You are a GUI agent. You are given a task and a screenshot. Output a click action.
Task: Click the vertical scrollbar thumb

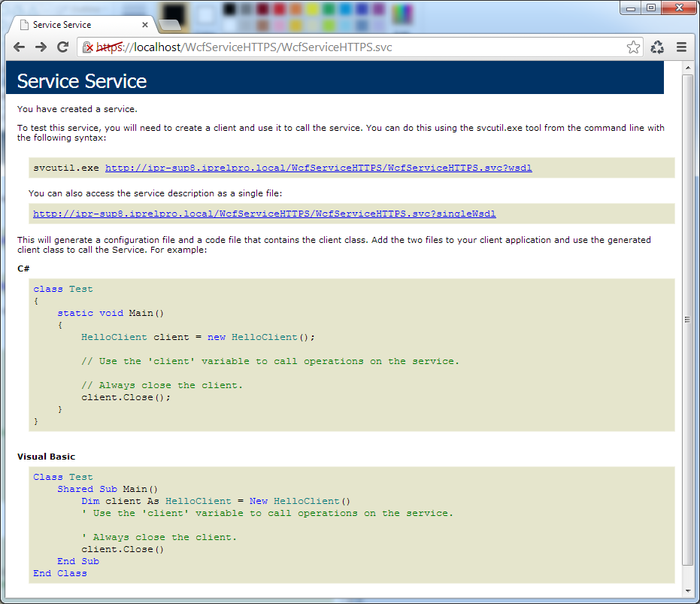pyautogui.click(x=687, y=320)
